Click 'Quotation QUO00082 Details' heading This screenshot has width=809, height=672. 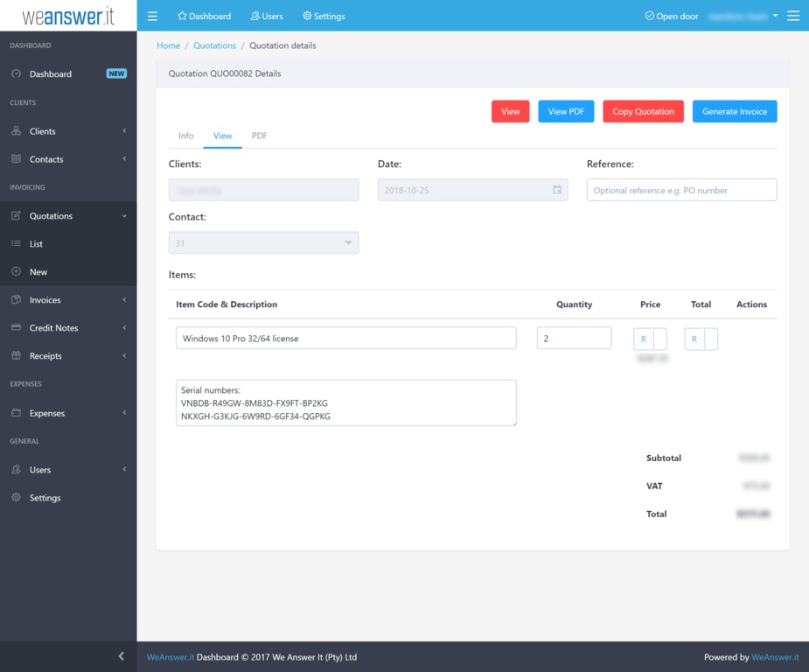(225, 73)
